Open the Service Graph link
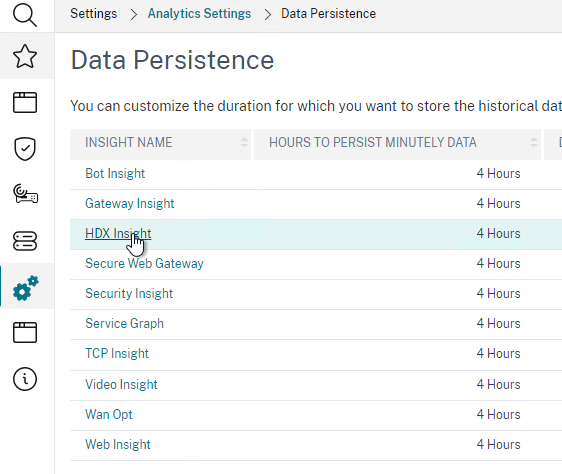This screenshot has width=562, height=474. [124, 323]
